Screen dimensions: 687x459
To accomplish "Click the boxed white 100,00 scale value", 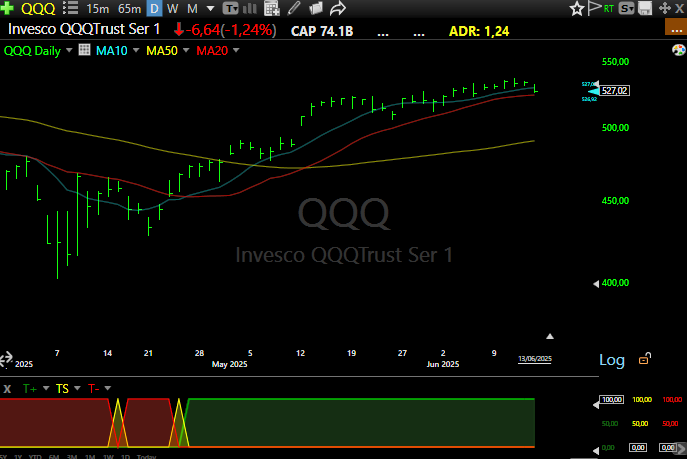I will (612, 399).
